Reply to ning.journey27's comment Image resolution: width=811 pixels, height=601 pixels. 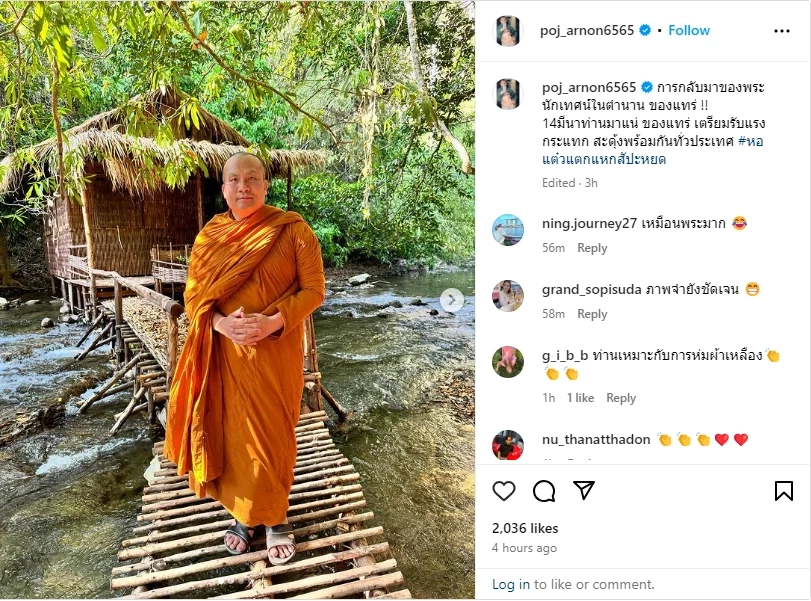pos(593,248)
